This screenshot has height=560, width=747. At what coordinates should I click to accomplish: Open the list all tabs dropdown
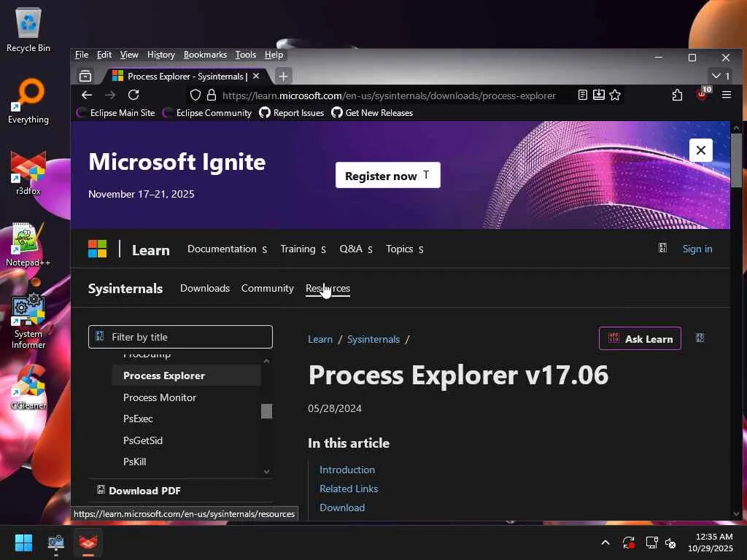point(720,76)
